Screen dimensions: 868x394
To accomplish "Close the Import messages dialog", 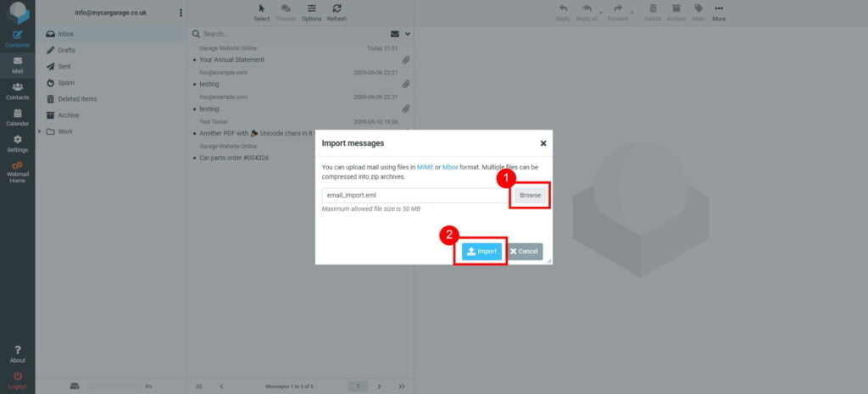I will 543,143.
